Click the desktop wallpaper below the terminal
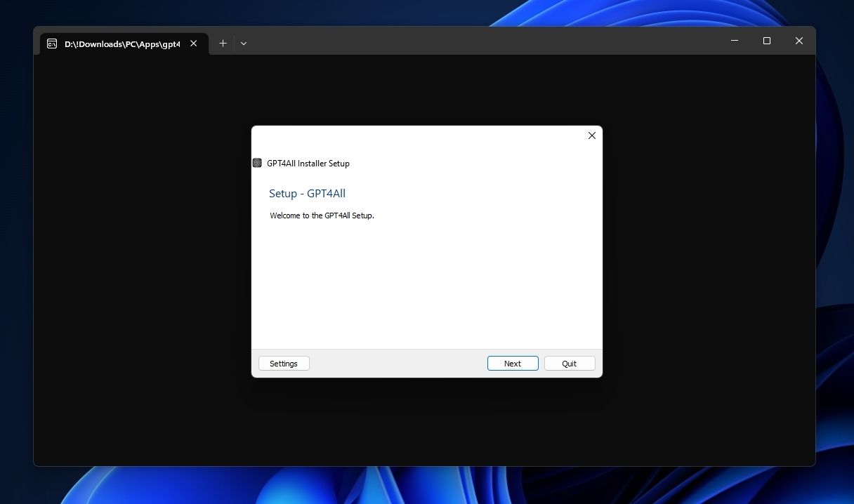The width and height of the screenshot is (854, 504). (421, 486)
